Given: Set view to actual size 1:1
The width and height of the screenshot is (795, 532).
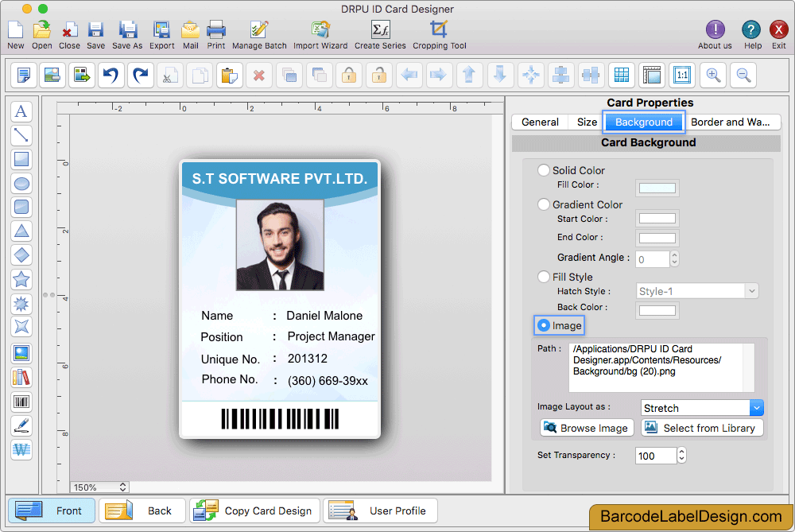Looking at the screenshot, I should click(x=682, y=75).
